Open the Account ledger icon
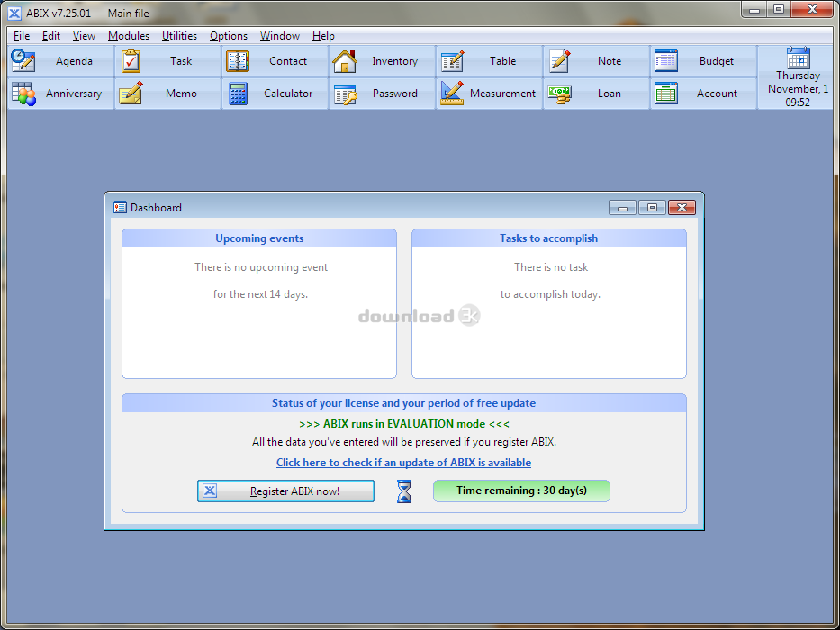Image resolution: width=840 pixels, height=630 pixels. tap(666, 94)
